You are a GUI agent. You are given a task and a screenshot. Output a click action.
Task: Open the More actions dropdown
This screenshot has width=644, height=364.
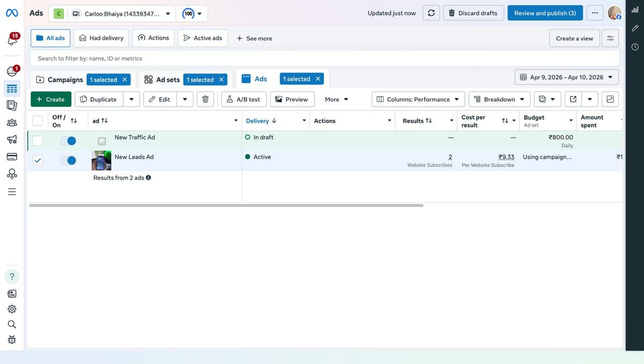pyautogui.click(x=337, y=99)
